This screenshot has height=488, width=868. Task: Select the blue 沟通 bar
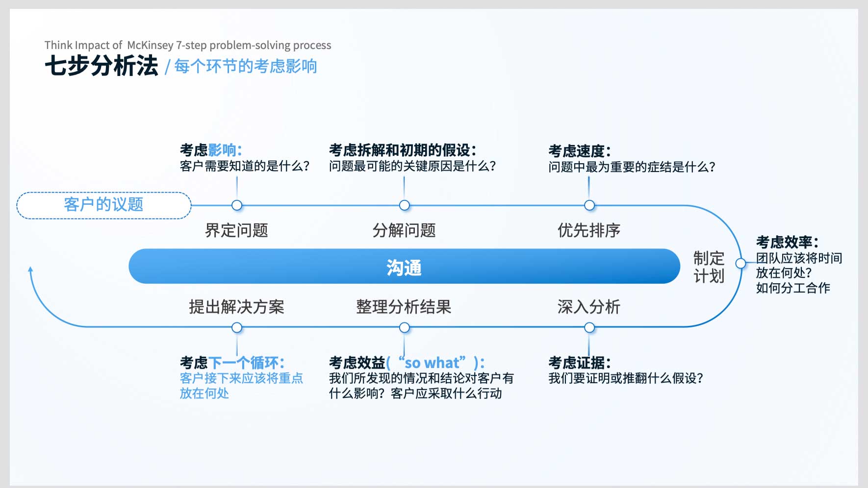click(x=404, y=267)
